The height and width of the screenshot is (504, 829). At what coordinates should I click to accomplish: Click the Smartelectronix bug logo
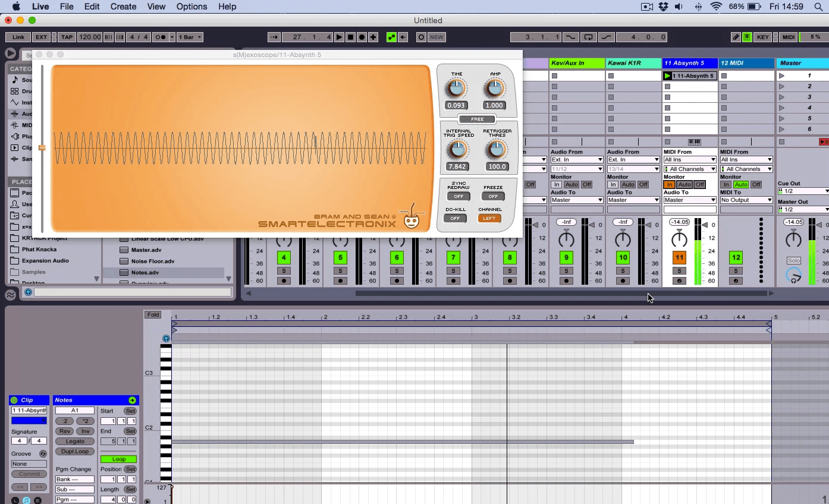410,217
